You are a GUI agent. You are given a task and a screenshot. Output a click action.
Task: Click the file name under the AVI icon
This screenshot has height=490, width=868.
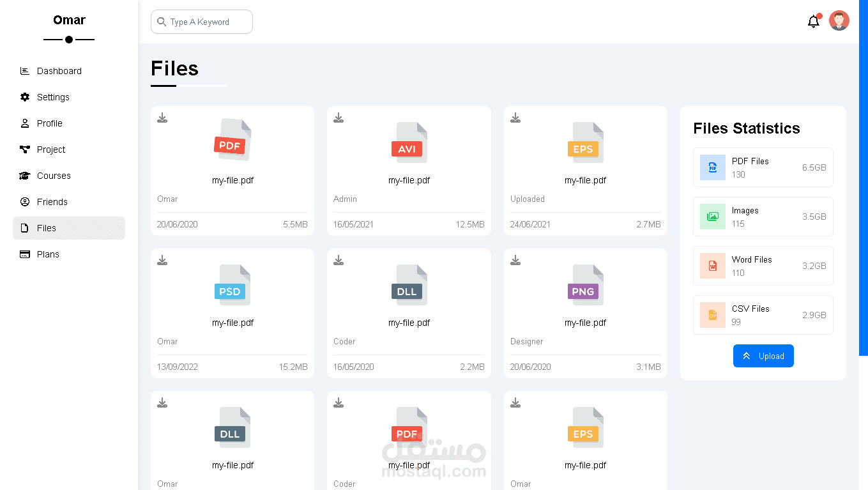409,180
